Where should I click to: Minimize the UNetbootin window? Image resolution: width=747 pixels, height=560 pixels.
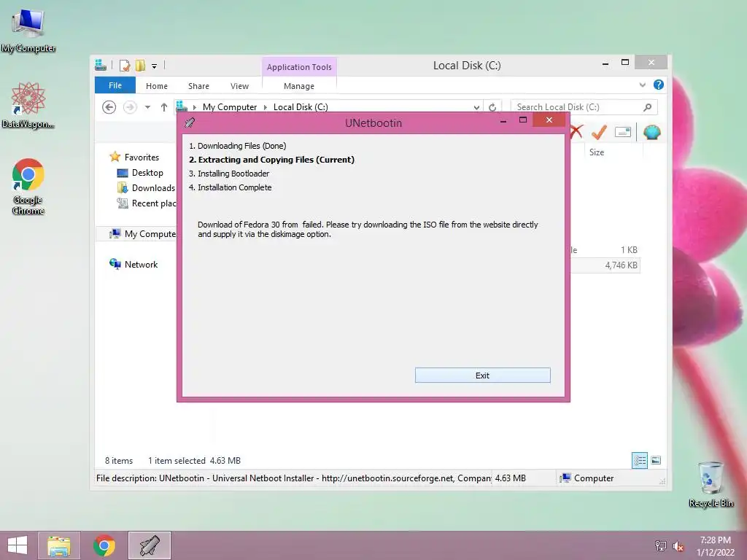click(503, 121)
